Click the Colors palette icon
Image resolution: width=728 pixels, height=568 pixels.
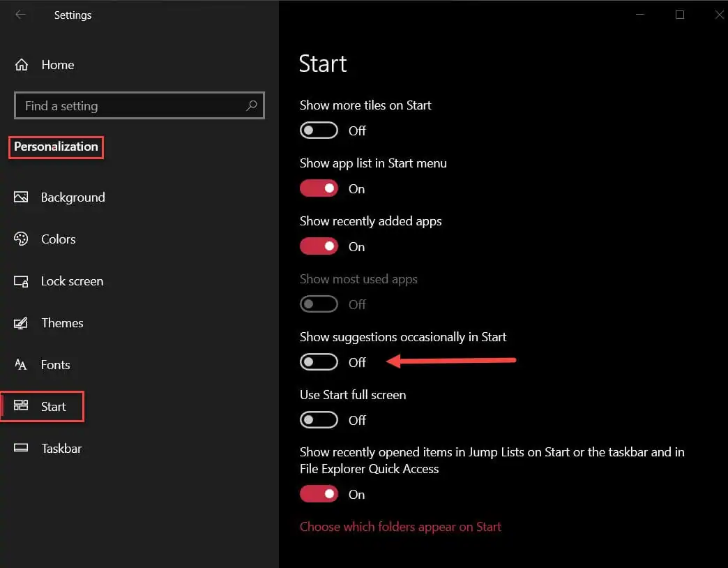click(x=21, y=239)
